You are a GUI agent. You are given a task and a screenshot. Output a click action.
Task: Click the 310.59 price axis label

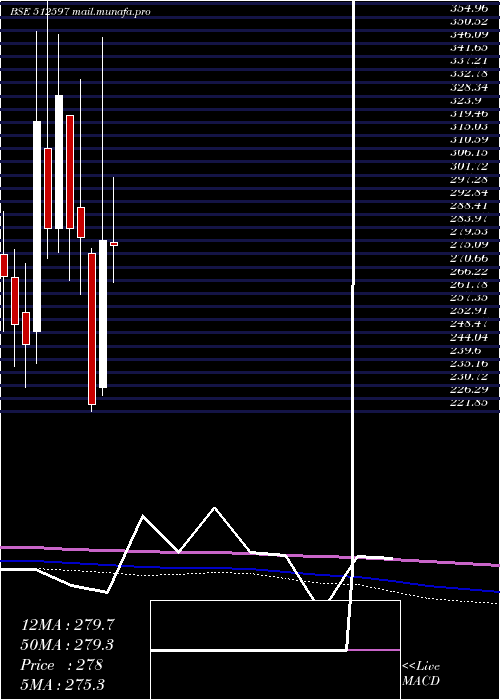469,140
